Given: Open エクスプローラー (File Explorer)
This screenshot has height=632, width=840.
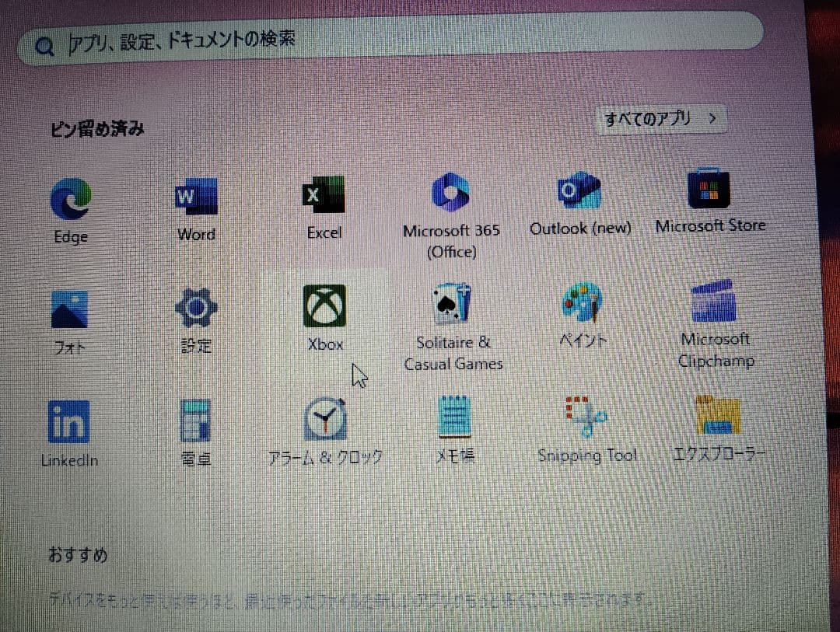Looking at the screenshot, I should [716, 414].
